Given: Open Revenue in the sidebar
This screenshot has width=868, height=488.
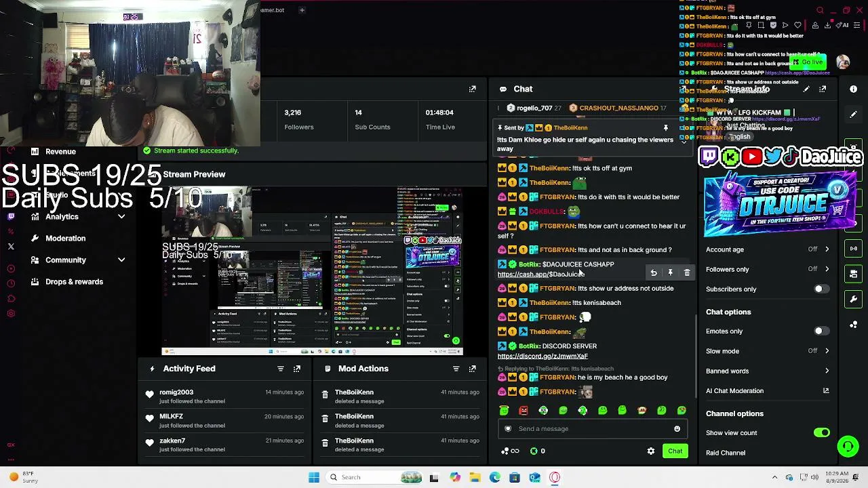Looking at the screenshot, I should pos(60,152).
